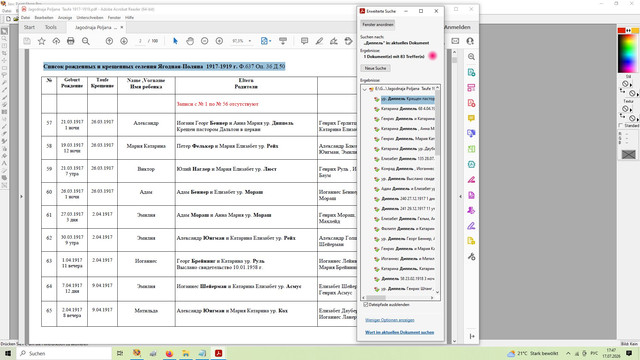Open the More Tools icon in right pane
640x360 pixels.
pyautogui.click(x=471, y=256)
